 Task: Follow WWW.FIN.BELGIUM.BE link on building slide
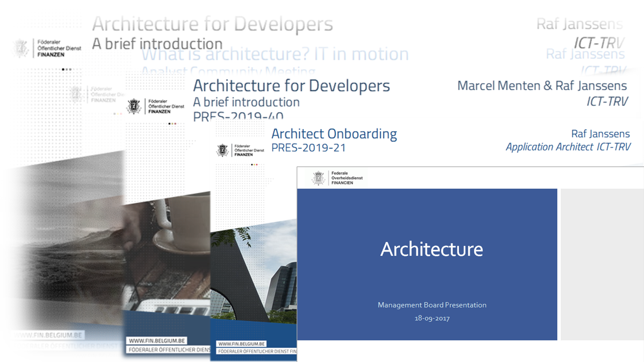click(241, 344)
